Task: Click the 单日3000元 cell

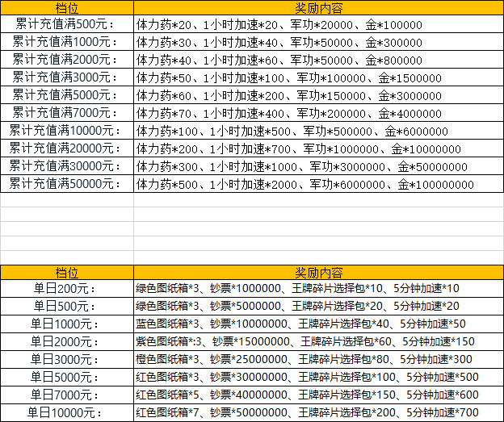Action: [66, 359]
